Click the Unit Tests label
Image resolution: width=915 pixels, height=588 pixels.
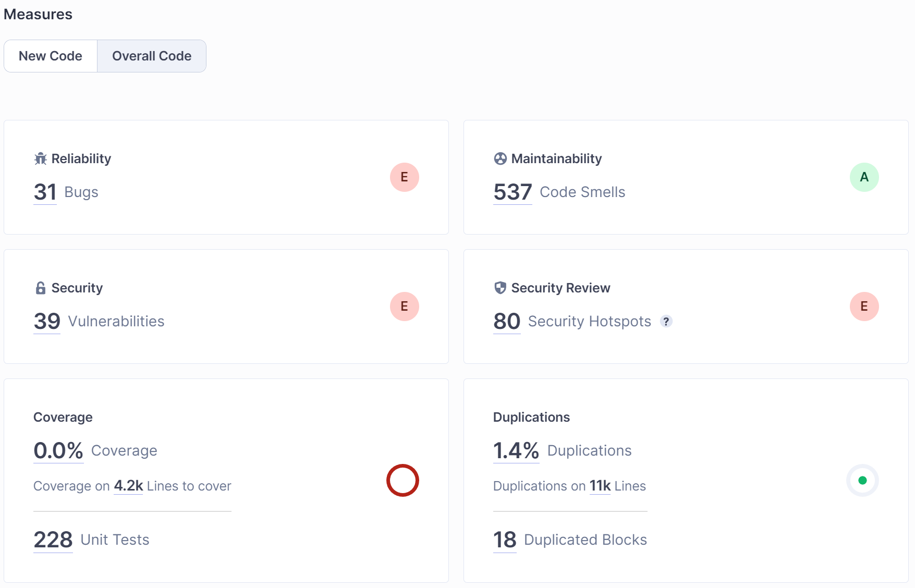click(x=115, y=540)
